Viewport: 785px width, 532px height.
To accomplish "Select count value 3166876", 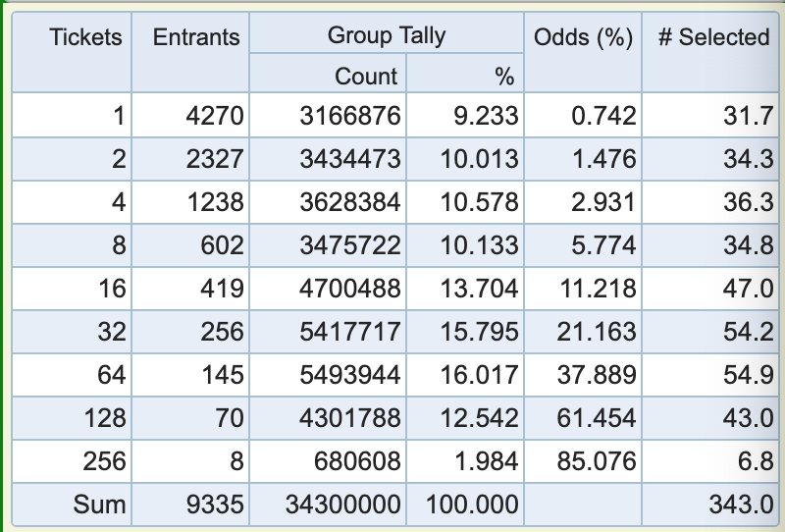I will coord(350,116).
